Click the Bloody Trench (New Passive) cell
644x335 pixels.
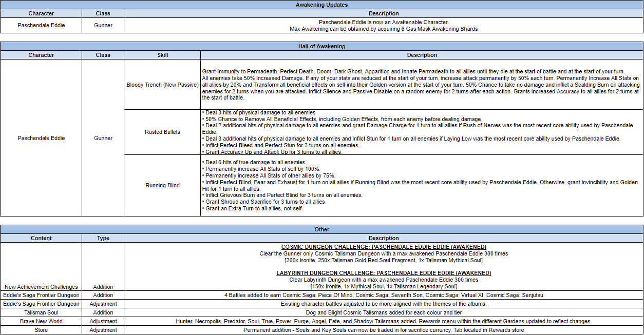162,85
